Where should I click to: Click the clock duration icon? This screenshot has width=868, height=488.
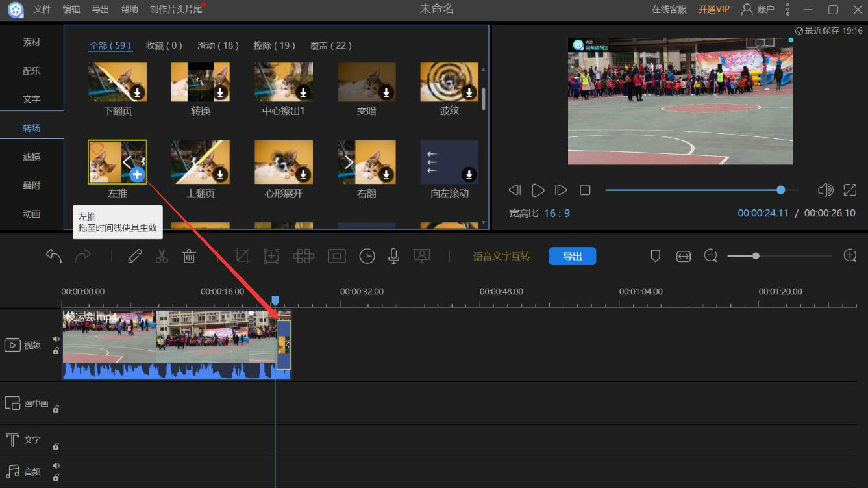(x=367, y=256)
